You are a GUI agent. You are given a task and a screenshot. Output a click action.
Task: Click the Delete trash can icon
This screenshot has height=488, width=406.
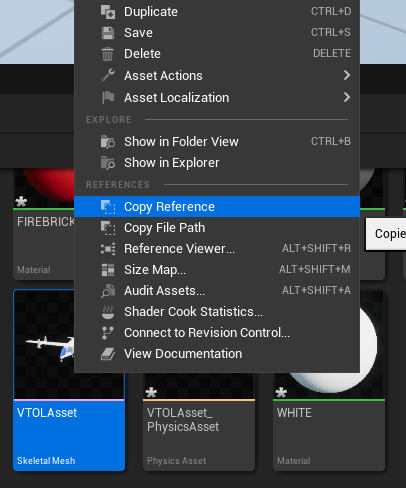click(107, 54)
